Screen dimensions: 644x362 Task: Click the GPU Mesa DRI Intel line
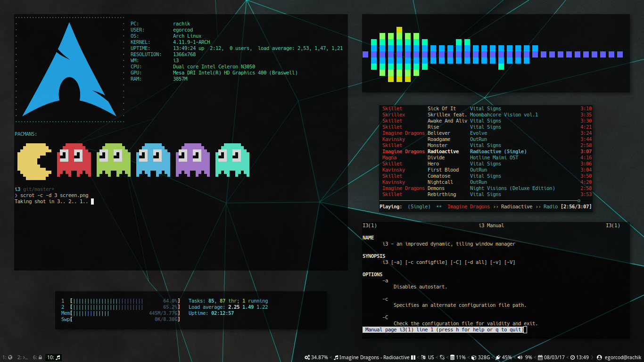click(214, 73)
